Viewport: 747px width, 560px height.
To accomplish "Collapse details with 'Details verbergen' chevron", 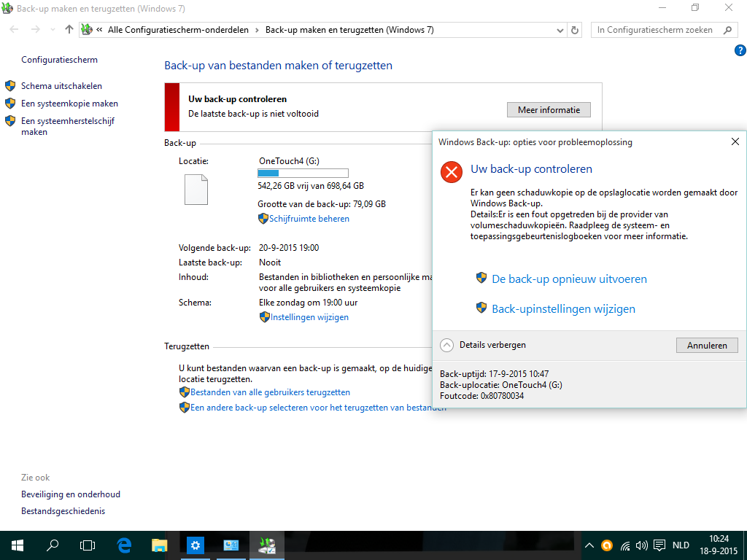I will pyautogui.click(x=446, y=345).
